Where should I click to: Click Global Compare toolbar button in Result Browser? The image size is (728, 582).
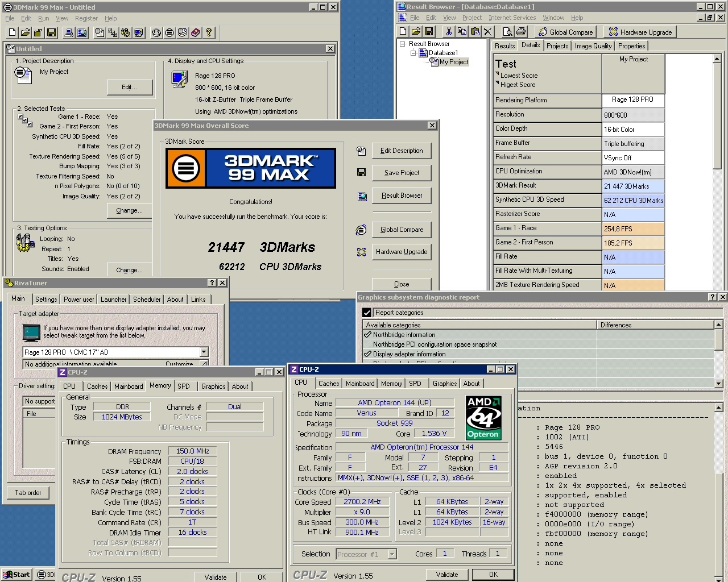[566, 32]
